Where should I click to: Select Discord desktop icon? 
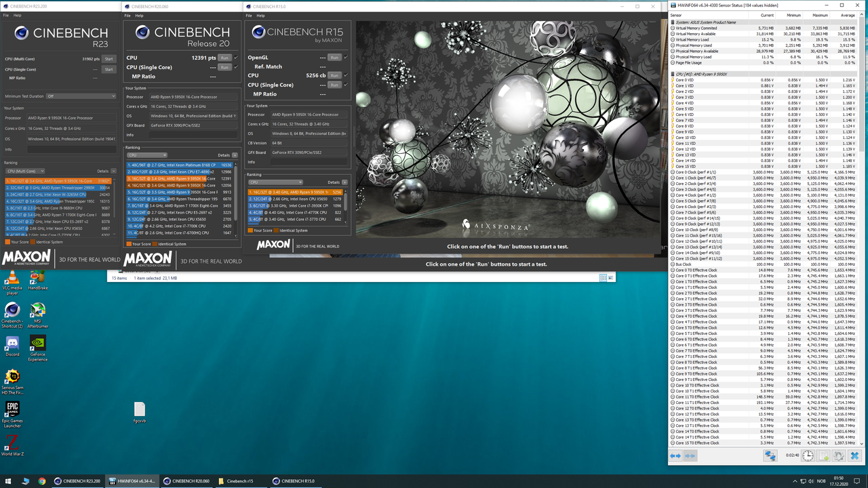click(12, 346)
